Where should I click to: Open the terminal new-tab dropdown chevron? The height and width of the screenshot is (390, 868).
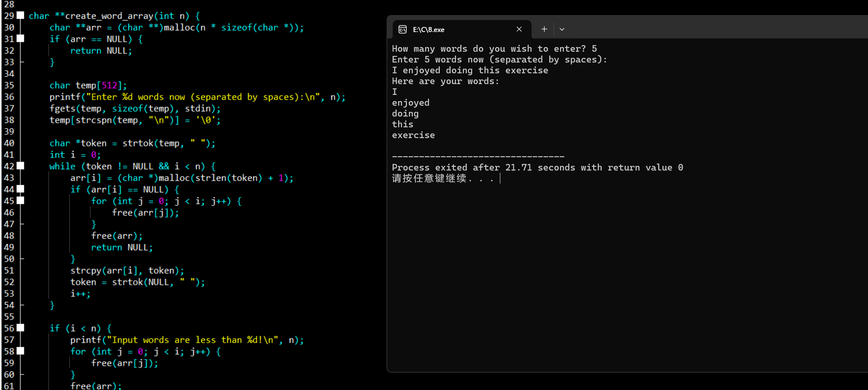point(562,29)
